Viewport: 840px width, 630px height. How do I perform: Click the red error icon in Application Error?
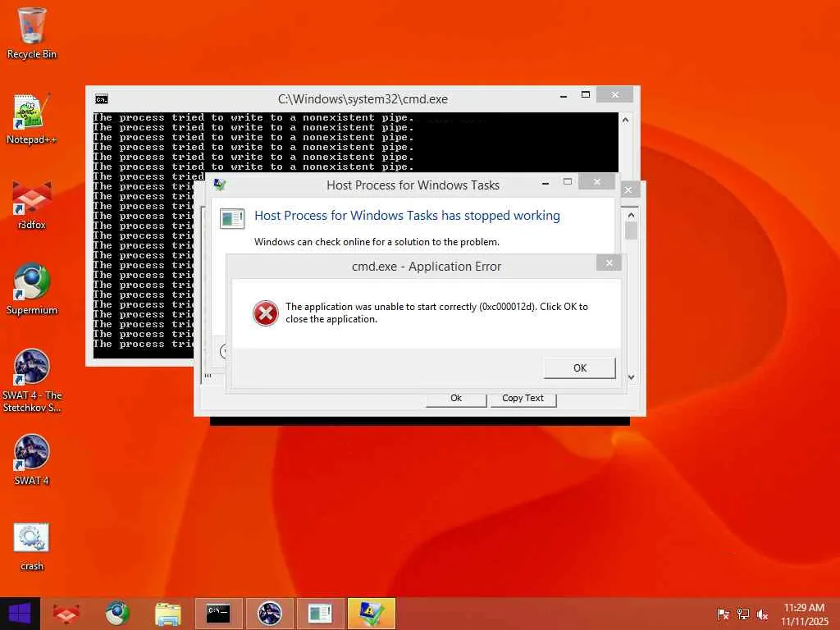click(265, 313)
